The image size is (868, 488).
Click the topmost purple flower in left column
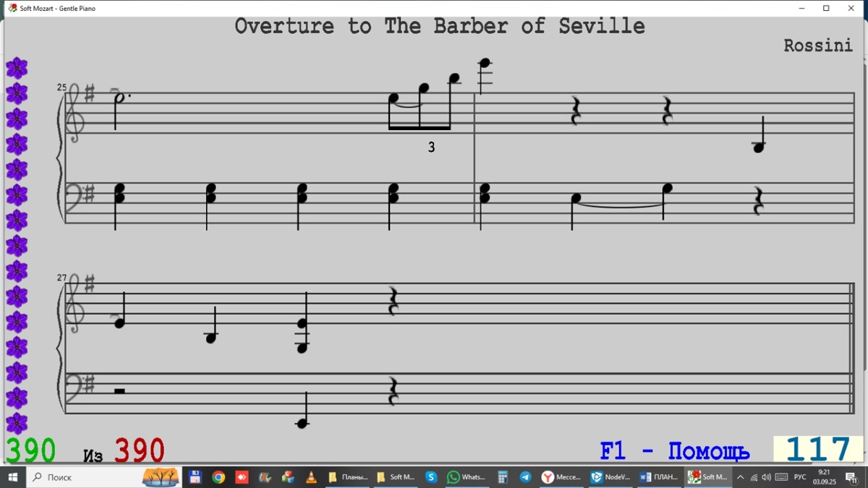[17, 69]
